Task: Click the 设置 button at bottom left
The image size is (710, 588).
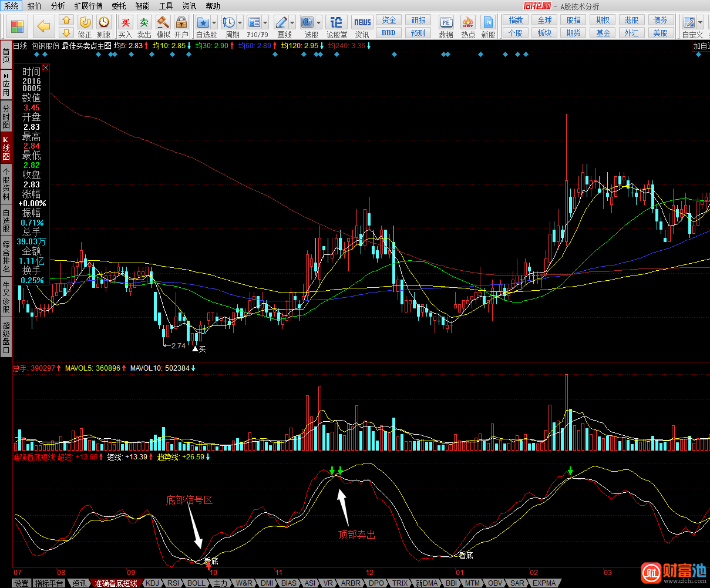Action: [22, 583]
